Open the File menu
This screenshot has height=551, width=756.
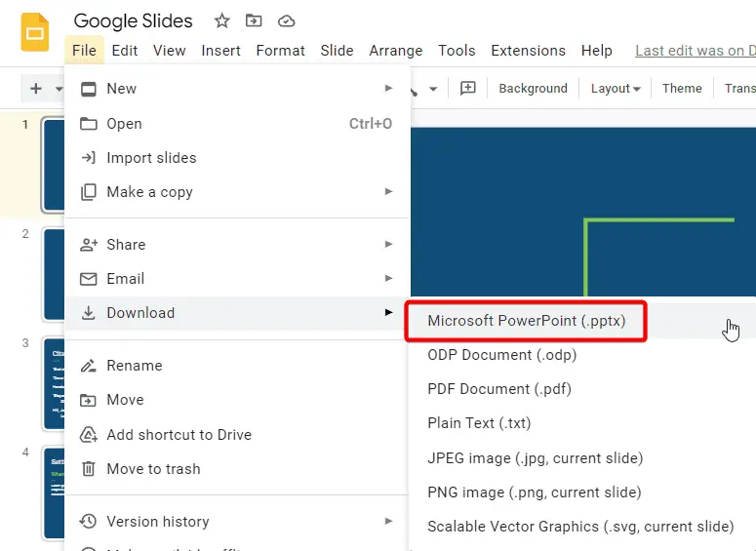tap(84, 50)
